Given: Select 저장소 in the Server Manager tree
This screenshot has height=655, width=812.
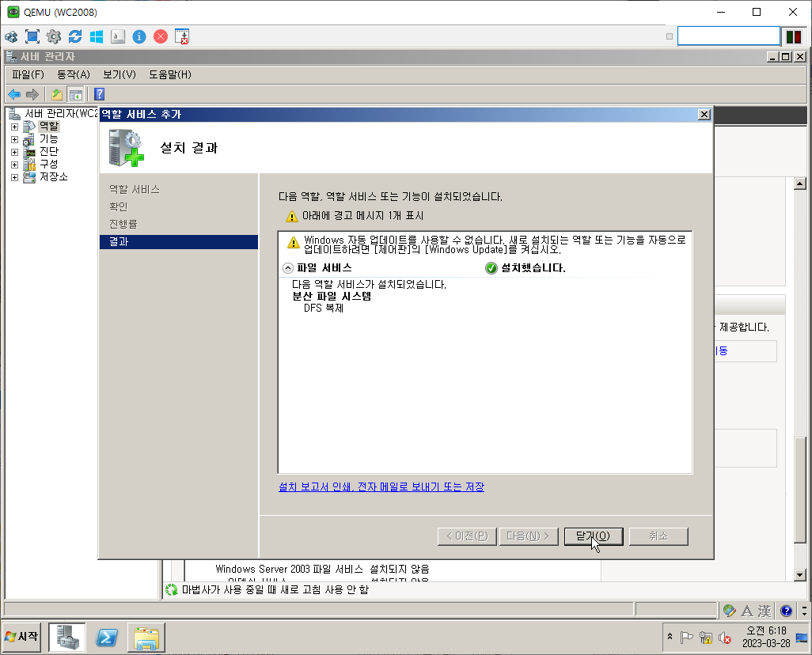Looking at the screenshot, I should 53,177.
